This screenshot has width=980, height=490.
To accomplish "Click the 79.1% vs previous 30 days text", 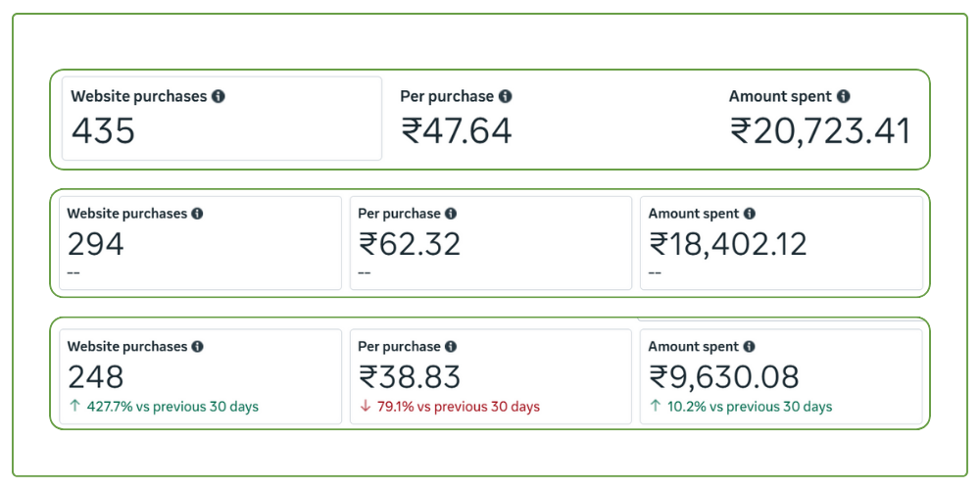I will [458, 407].
